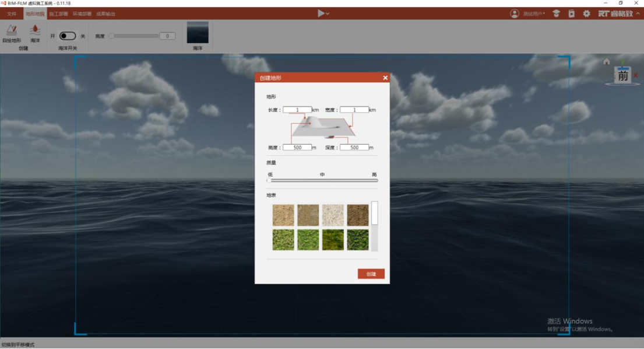The width and height of the screenshot is (644, 349).
Task: Select the second green grass texture
Action: click(x=308, y=240)
